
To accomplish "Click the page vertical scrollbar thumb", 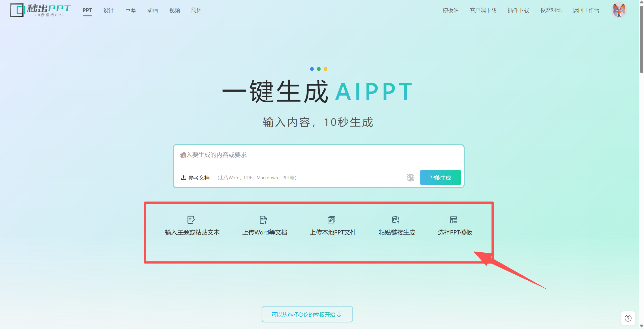I will point(641,39).
